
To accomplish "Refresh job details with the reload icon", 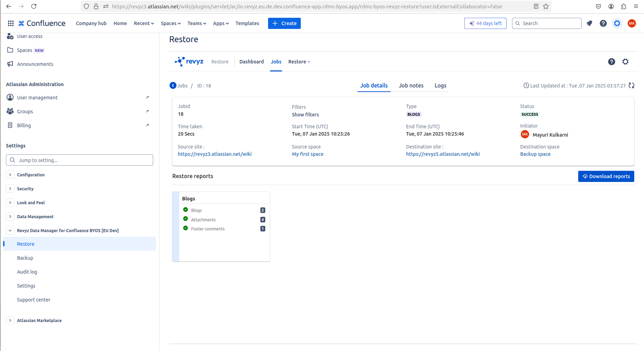I will click(631, 85).
